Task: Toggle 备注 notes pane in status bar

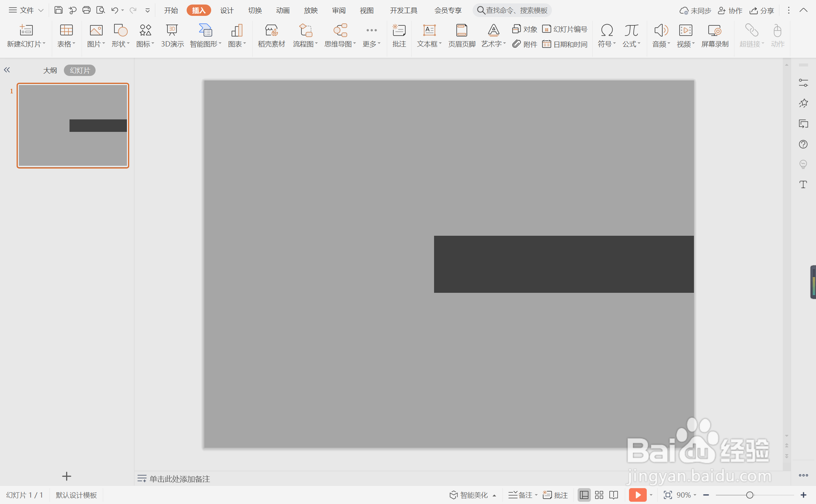Action: click(x=520, y=495)
